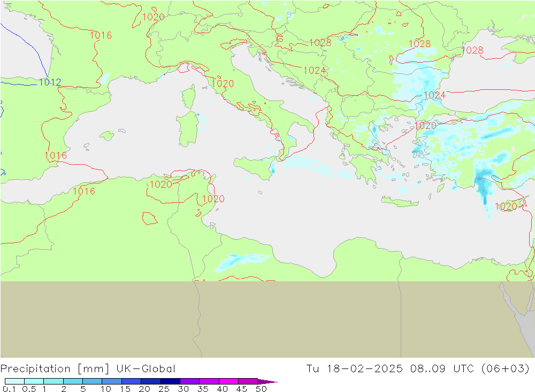Click the legend label '0.1'
This screenshot has width=535, height=392.
point(9,389)
